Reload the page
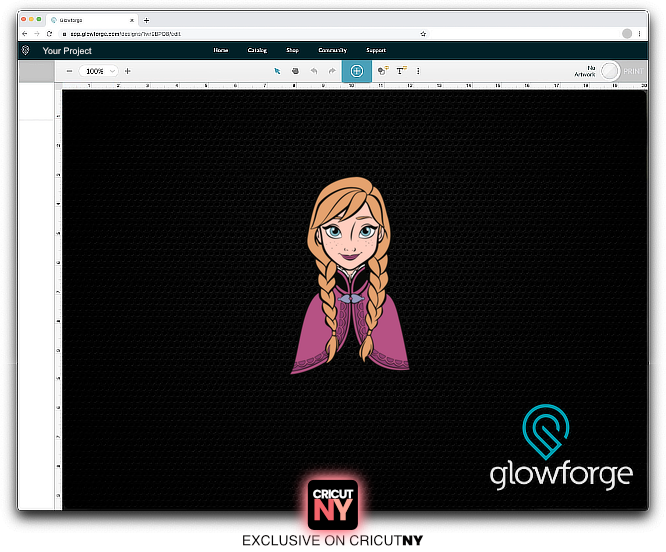 (49, 34)
